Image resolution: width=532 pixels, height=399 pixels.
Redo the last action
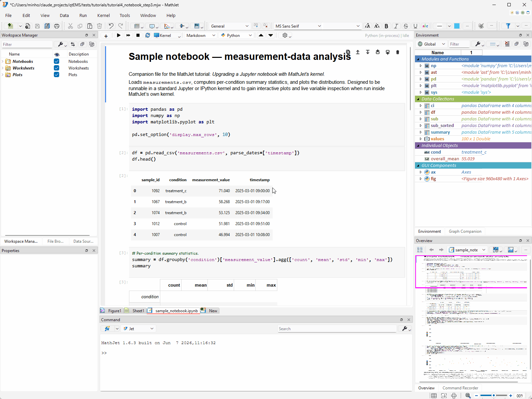click(121, 26)
